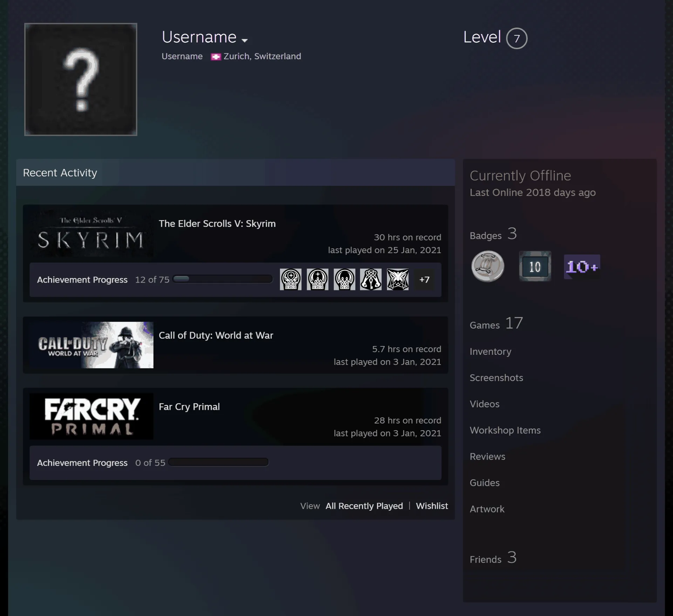Open the Friends 3 list

[493, 558]
